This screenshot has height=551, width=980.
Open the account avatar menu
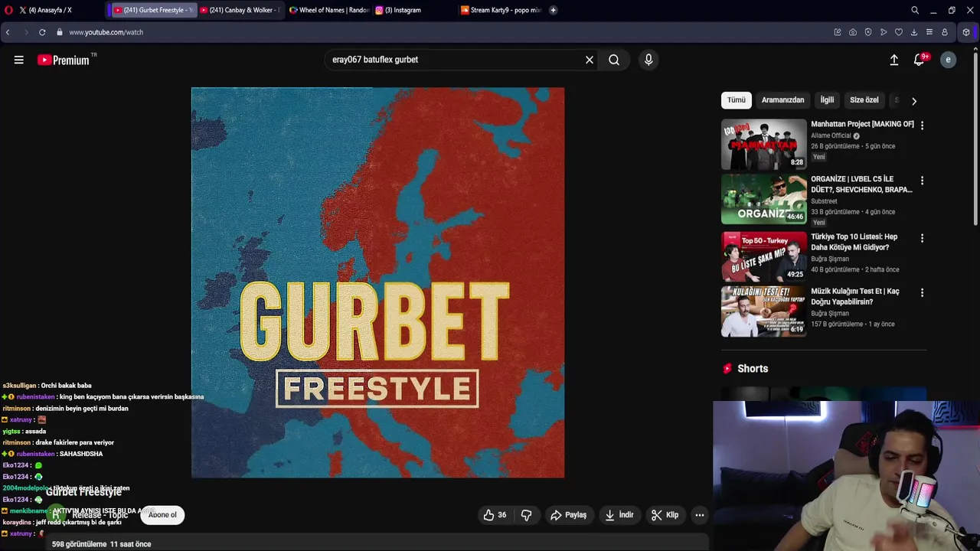point(948,60)
